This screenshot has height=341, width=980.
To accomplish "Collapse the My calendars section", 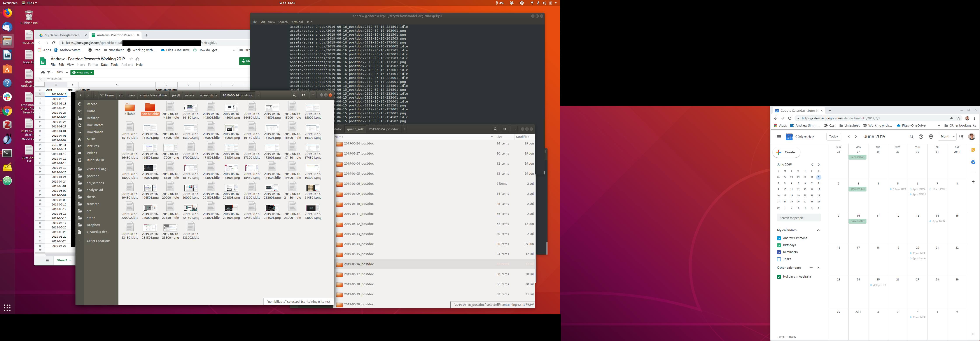I will 818,230.
